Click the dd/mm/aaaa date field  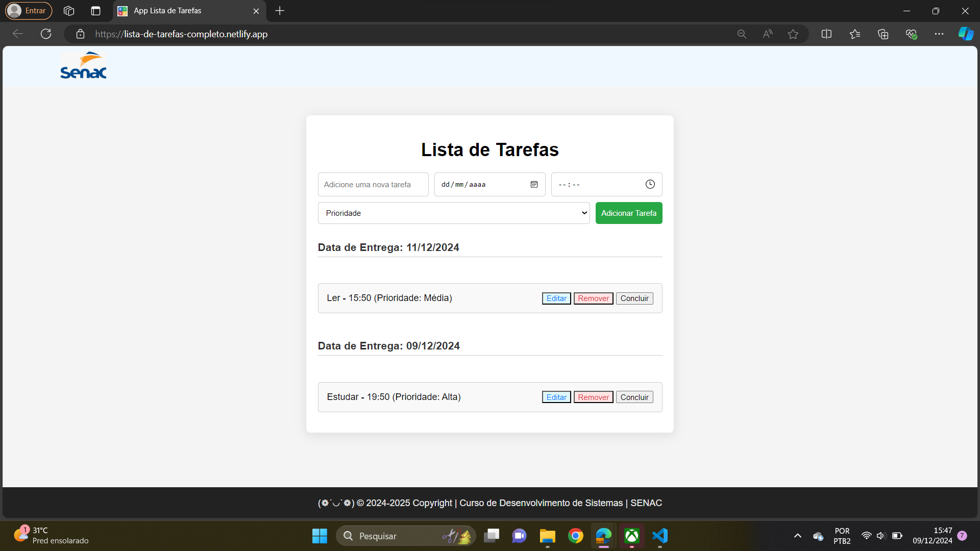click(489, 185)
